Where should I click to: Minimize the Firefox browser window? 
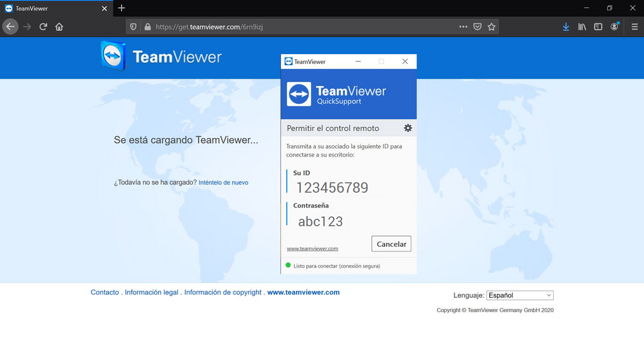(587, 8)
